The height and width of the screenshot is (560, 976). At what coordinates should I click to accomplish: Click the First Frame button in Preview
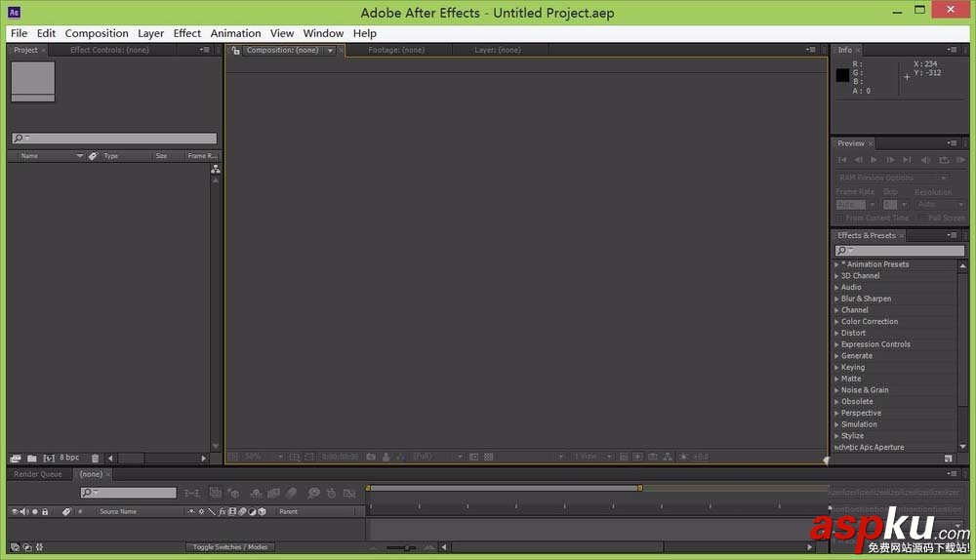tap(842, 161)
